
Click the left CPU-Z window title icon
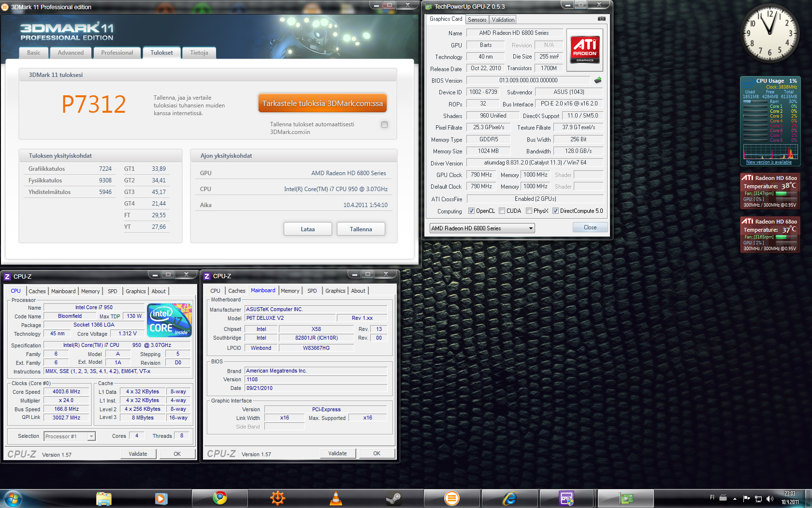click(x=7, y=277)
